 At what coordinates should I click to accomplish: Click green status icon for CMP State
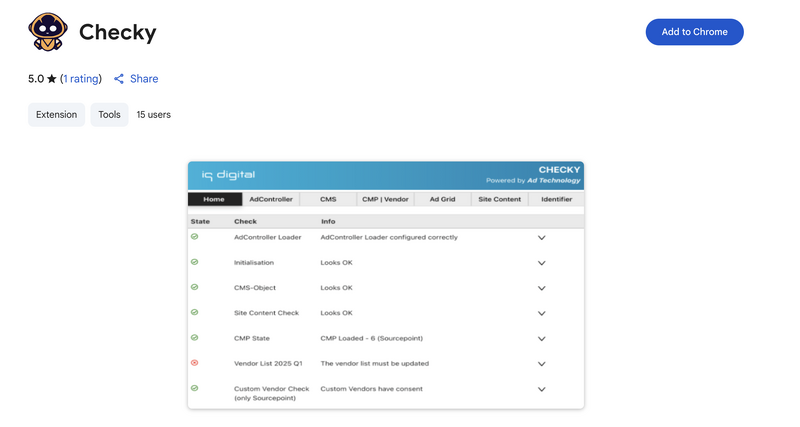click(194, 337)
